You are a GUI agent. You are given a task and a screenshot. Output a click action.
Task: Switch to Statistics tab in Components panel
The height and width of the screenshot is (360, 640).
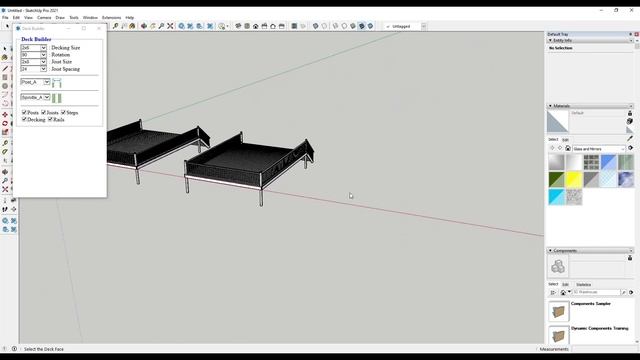(583, 284)
